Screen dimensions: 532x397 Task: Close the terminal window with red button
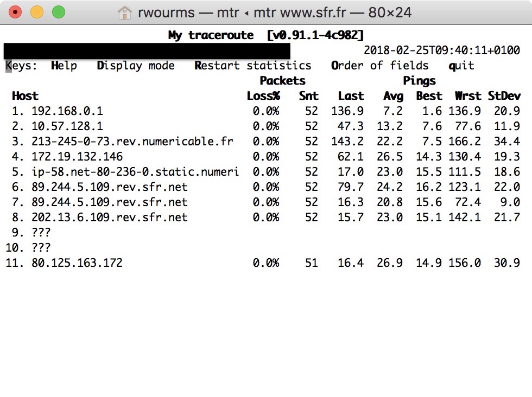pos(16,12)
